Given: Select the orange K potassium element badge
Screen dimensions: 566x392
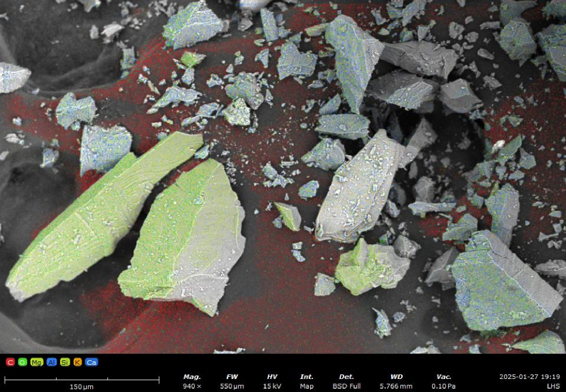Looking at the screenshot, I should tap(77, 362).
